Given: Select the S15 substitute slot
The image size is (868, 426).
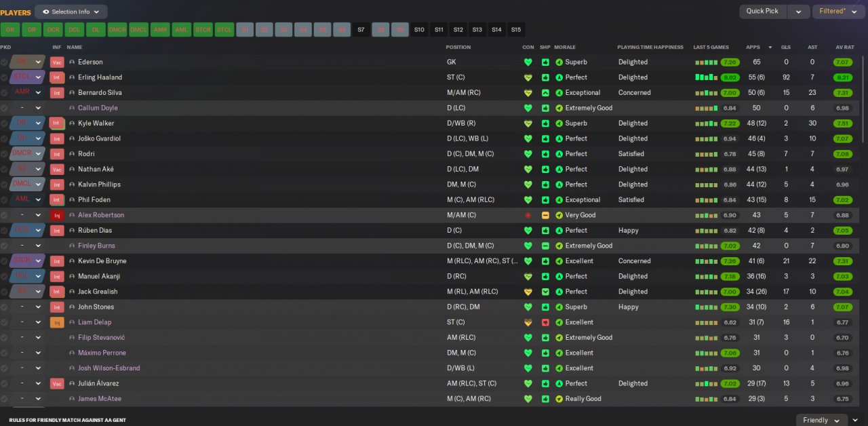Looking at the screenshot, I should (x=516, y=30).
